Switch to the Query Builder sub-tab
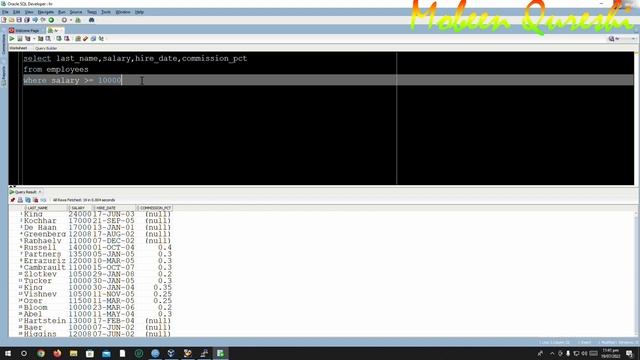Viewport: 640px width, 360px height. (46, 48)
